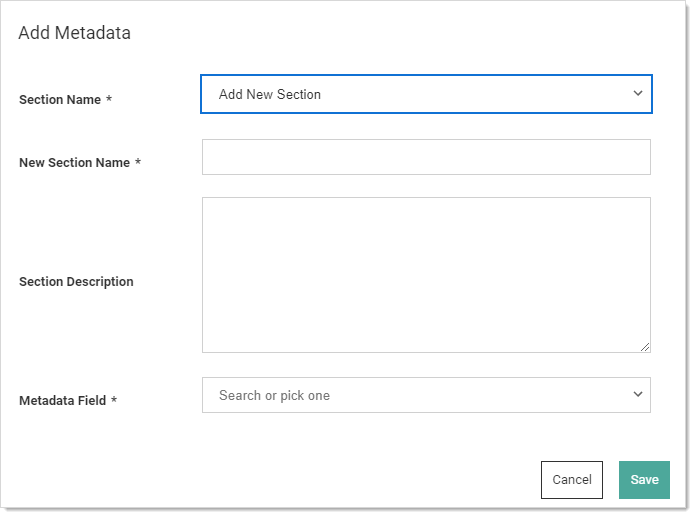
Task: Click empty footer space beside the Cancel button
Action: click(310, 480)
